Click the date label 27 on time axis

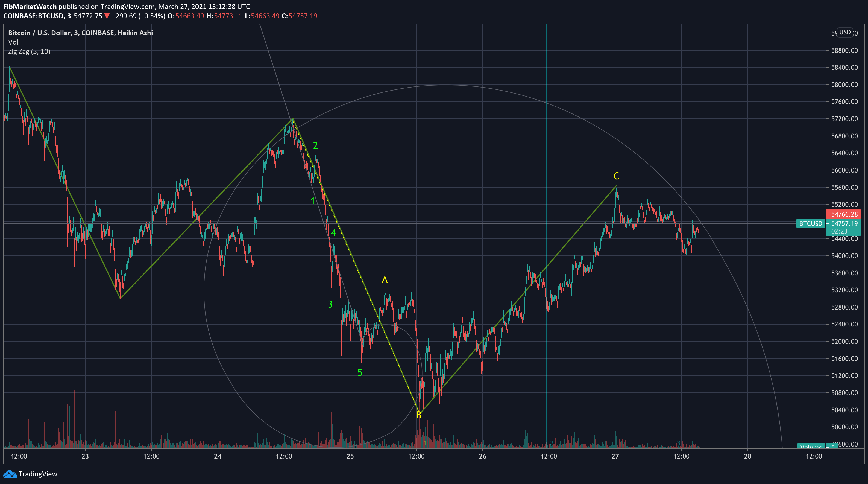[615, 456]
